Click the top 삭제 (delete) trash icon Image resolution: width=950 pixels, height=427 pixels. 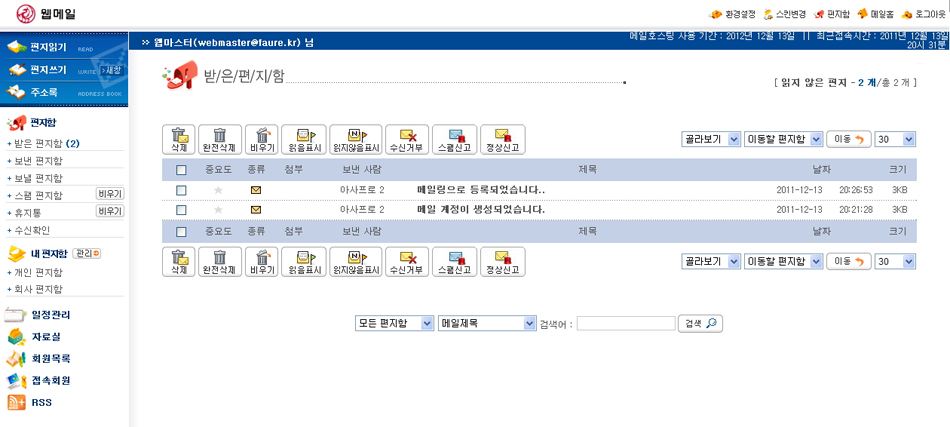179,139
